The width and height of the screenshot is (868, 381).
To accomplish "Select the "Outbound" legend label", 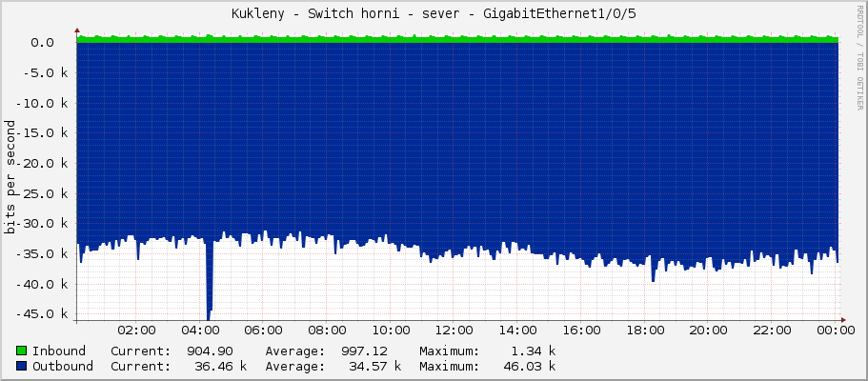I will pos(63,366).
